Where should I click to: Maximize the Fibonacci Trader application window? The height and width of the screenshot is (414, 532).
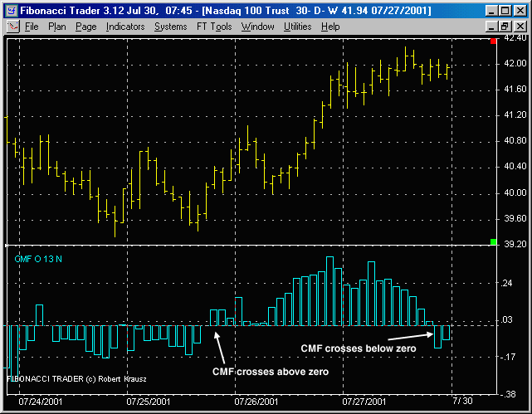[505, 10]
